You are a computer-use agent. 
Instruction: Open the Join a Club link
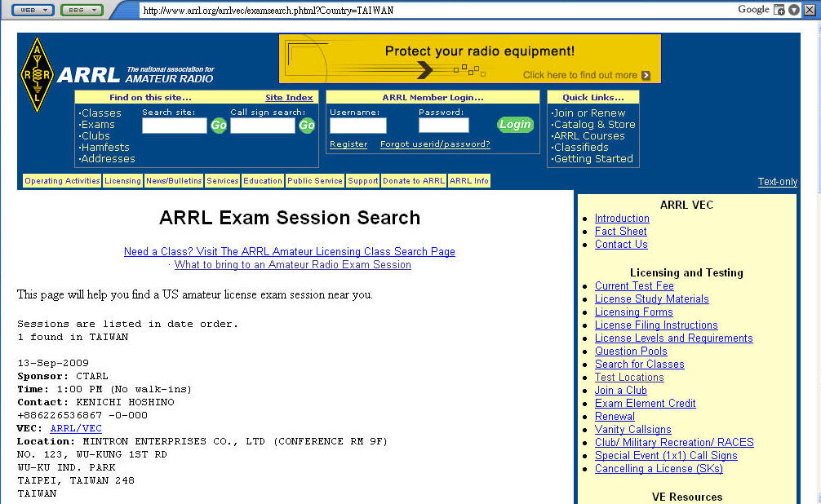[x=621, y=391]
